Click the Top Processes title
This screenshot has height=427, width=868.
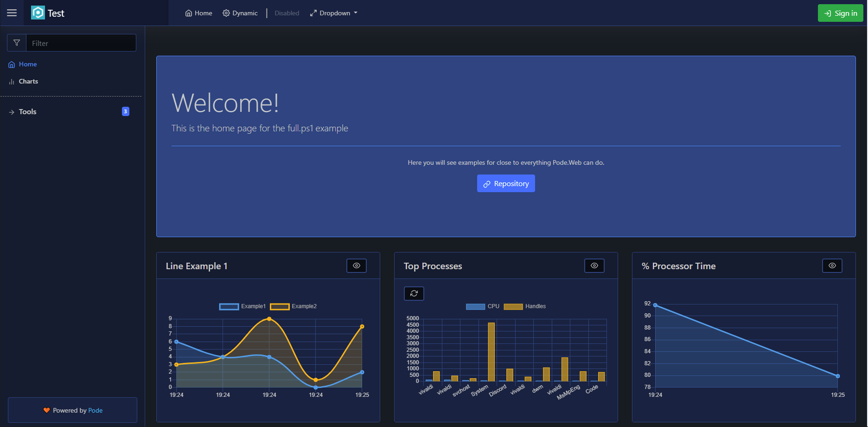coord(433,266)
